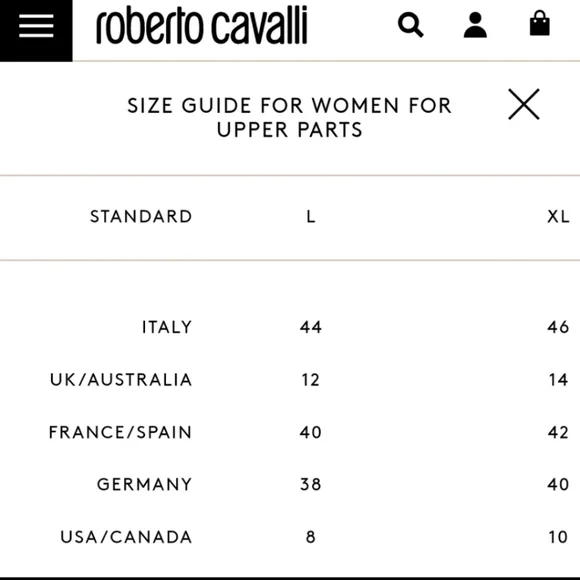Viewport: 580px width, 580px height.
Task: Open the user account icon
Action: (475, 25)
